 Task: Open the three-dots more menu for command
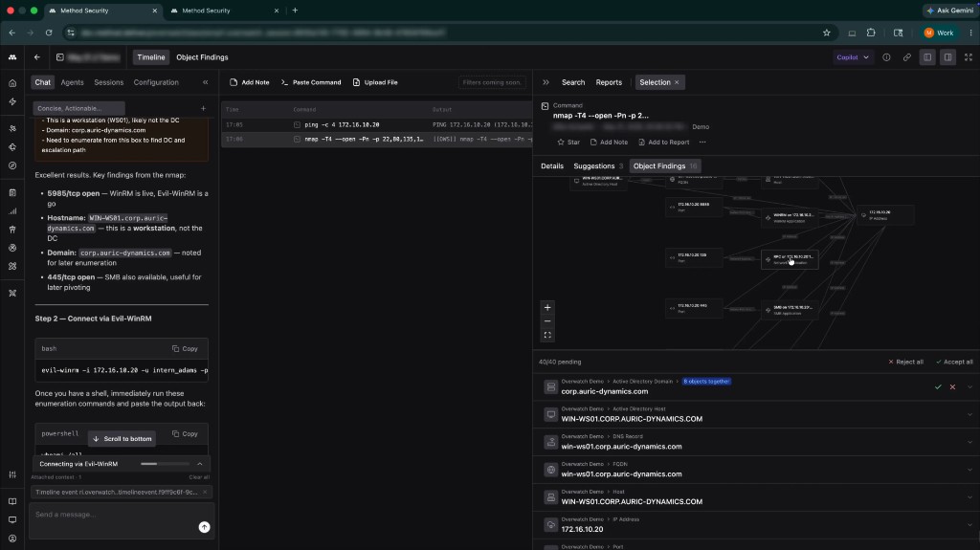[702, 142]
